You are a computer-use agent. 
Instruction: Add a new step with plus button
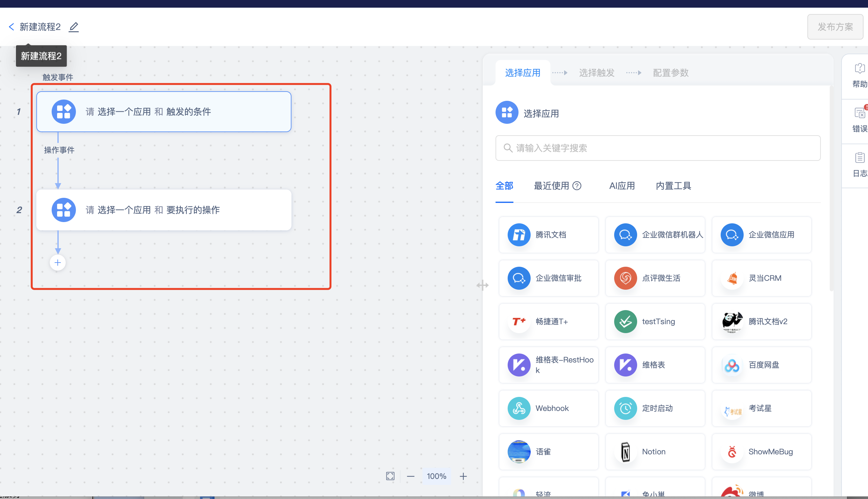pos(57,263)
